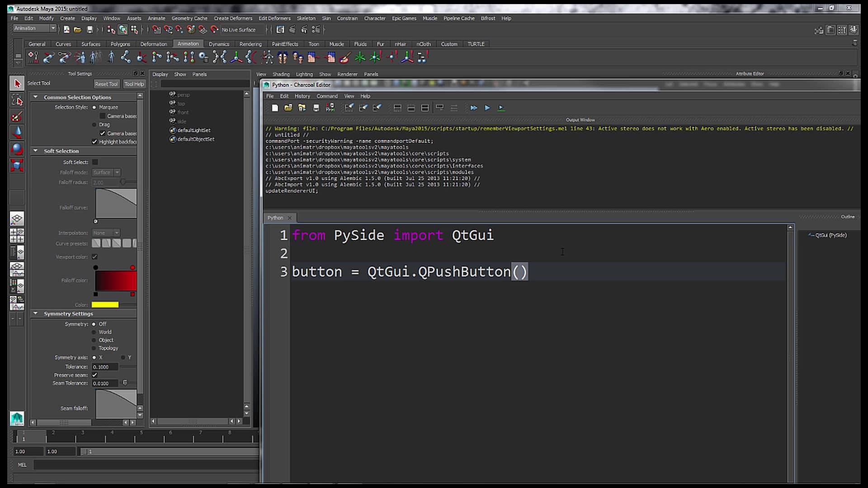Execute the Python script with the play icon
Viewport: 868px width, 488px height.
click(x=488, y=108)
